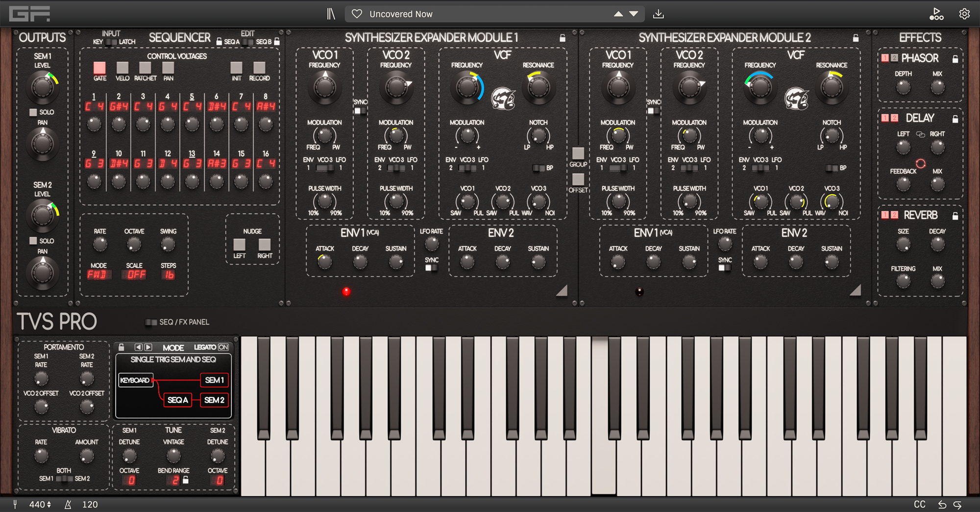Click the SEQ A routing box
The height and width of the screenshot is (512, 980).
pyautogui.click(x=177, y=400)
